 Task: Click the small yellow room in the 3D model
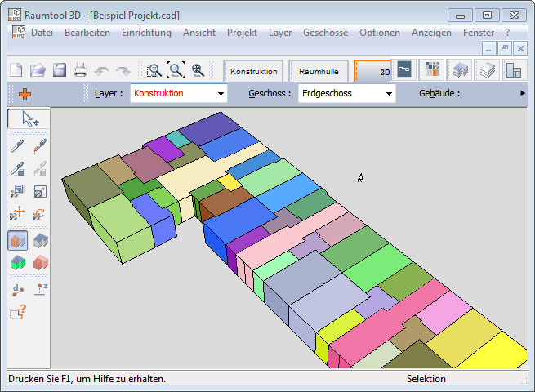pyautogui.click(x=230, y=182)
